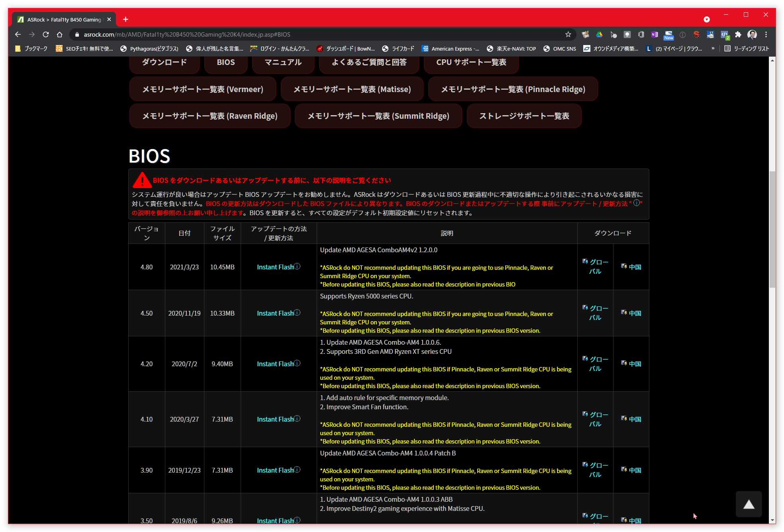Viewport: 784px width, 532px height.
Task: Open the CPU サポート一覧表 tab
Action: click(471, 63)
